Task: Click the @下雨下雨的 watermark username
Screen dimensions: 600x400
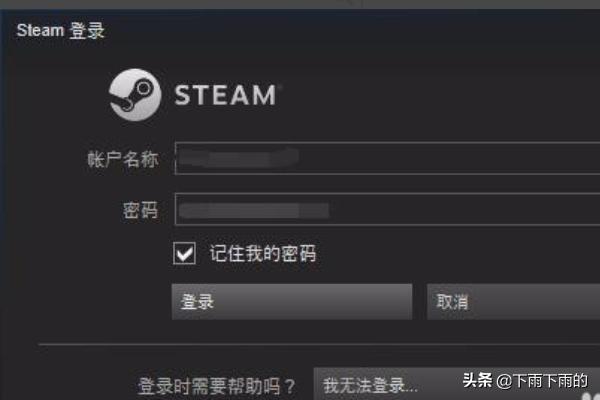Action: click(542, 380)
